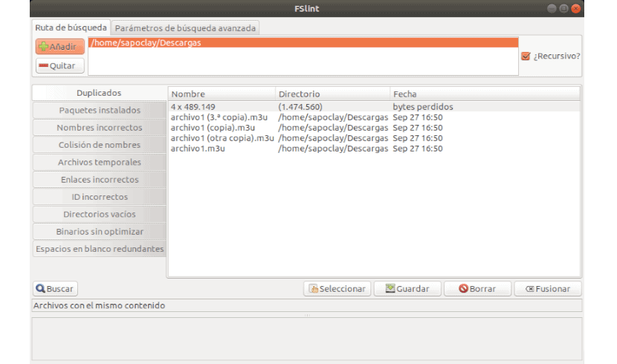Screen dimensions: 617x364
Task: Delete duplicates with the Borrar button
Action: [477, 289]
